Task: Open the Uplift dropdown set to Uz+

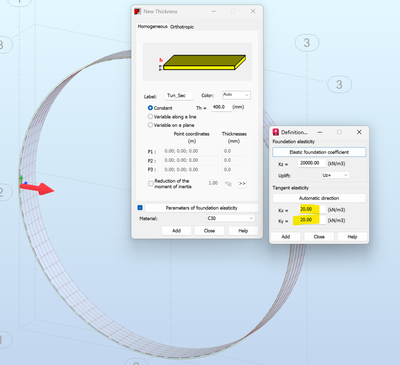Action: pos(335,175)
